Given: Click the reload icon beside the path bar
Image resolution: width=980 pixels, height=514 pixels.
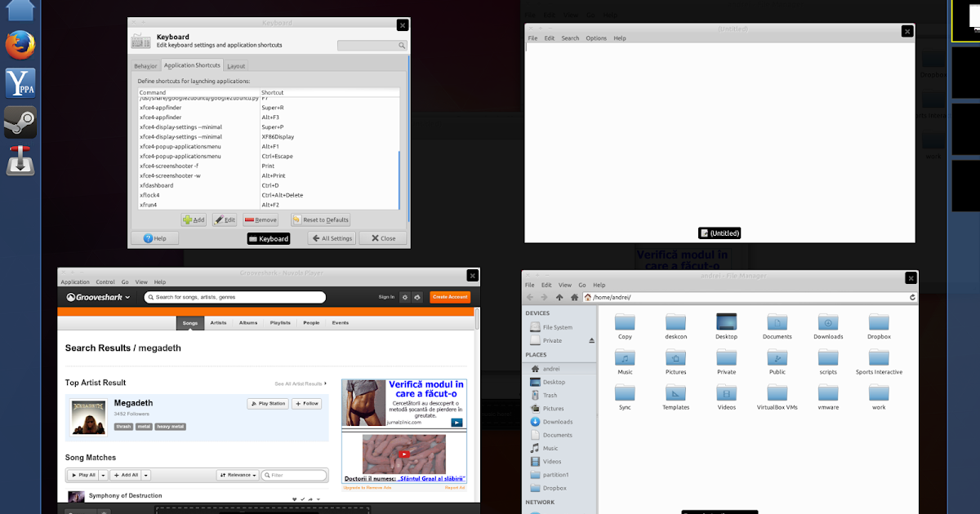Looking at the screenshot, I should pyautogui.click(x=912, y=297).
